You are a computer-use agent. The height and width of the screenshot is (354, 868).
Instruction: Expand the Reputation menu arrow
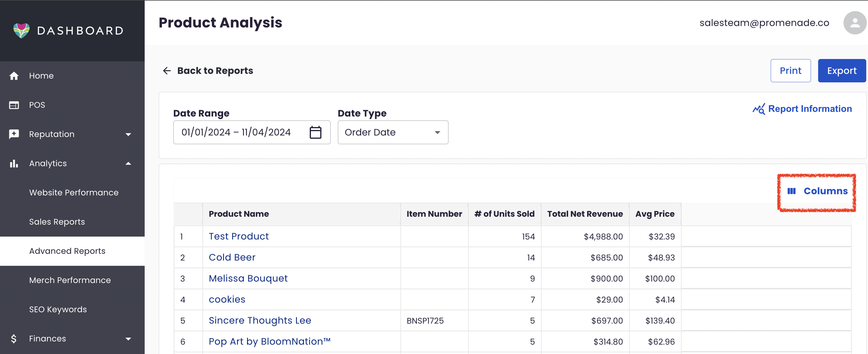pos(128,134)
